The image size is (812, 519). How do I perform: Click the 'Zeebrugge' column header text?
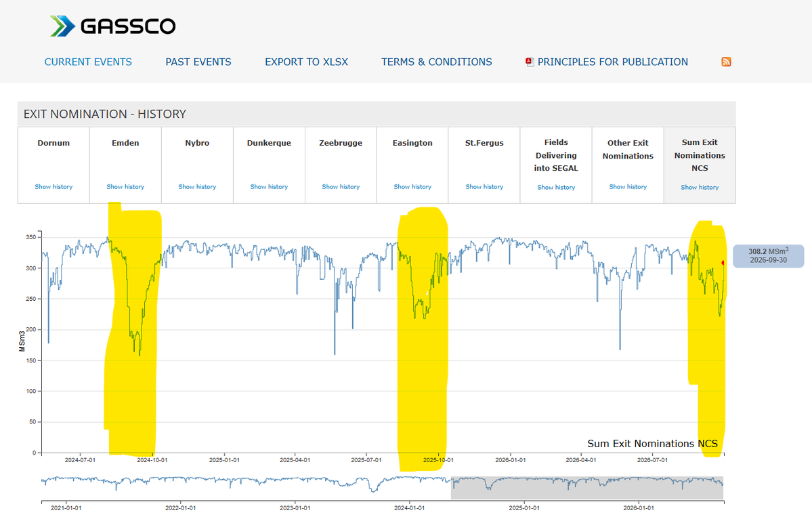341,143
